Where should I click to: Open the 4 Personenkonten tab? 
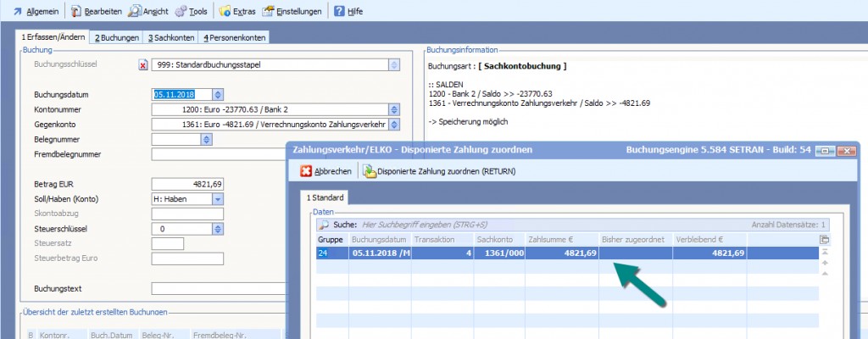coord(234,38)
